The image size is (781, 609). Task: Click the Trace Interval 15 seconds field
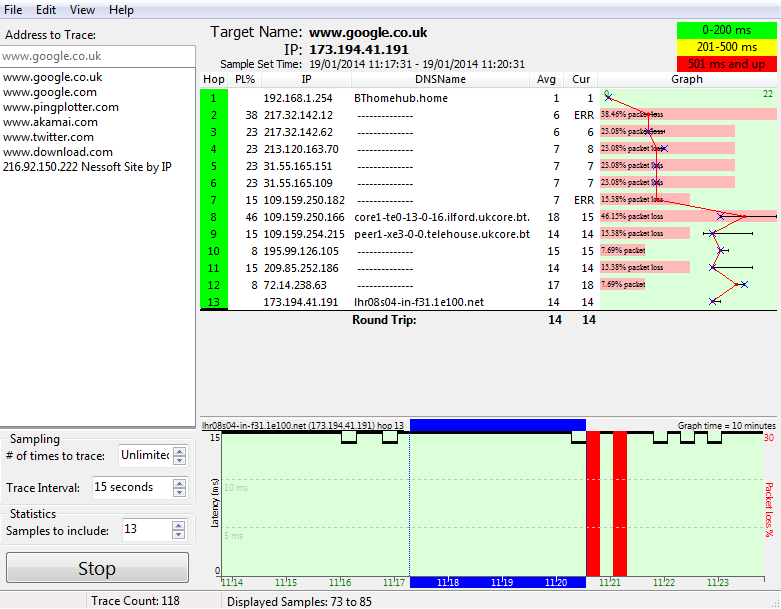(x=132, y=487)
